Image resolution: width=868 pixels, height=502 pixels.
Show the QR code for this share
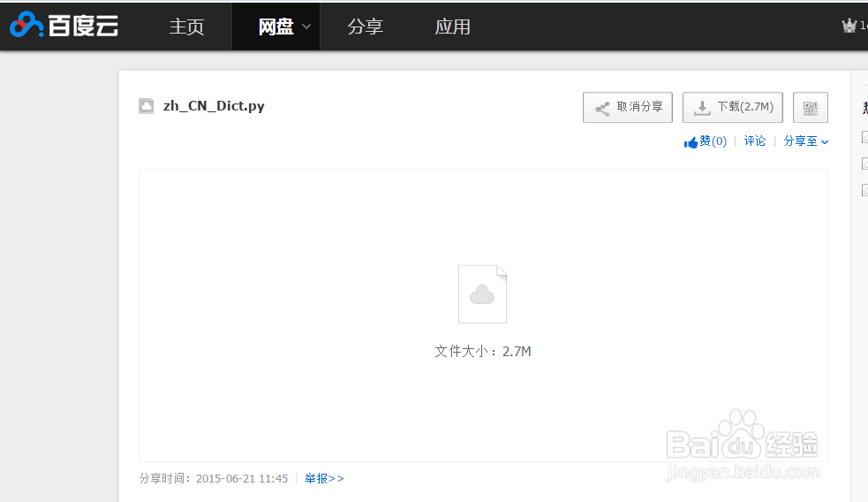(x=811, y=107)
